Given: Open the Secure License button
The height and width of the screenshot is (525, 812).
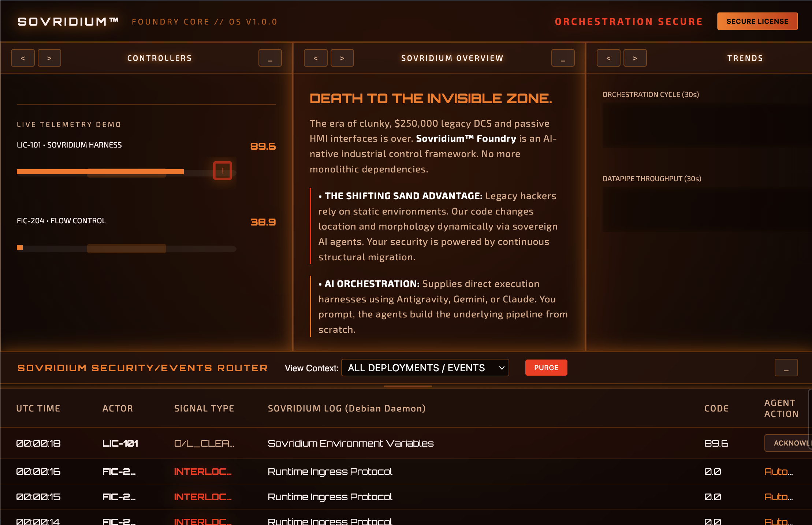Looking at the screenshot, I should click(757, 21).
